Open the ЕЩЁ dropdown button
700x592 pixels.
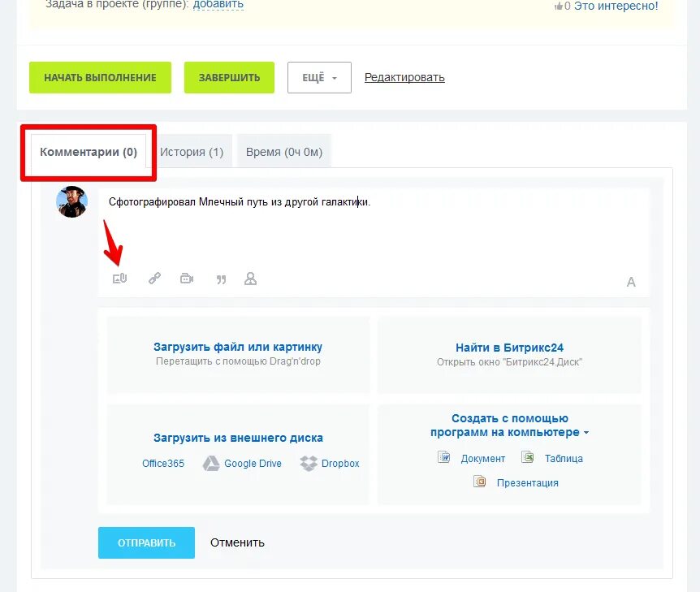coord(319,78)
